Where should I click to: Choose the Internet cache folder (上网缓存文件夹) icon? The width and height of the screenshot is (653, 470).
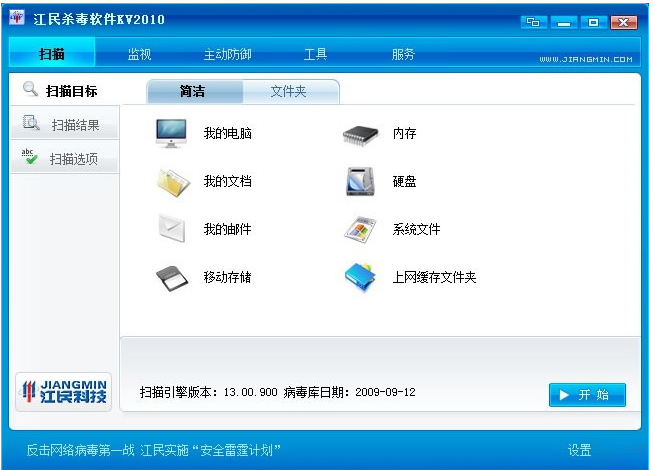(359, 277)
